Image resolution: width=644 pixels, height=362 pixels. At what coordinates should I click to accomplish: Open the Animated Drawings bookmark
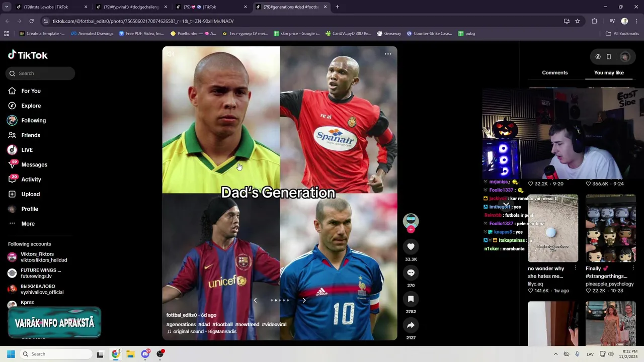click(92, 34)
